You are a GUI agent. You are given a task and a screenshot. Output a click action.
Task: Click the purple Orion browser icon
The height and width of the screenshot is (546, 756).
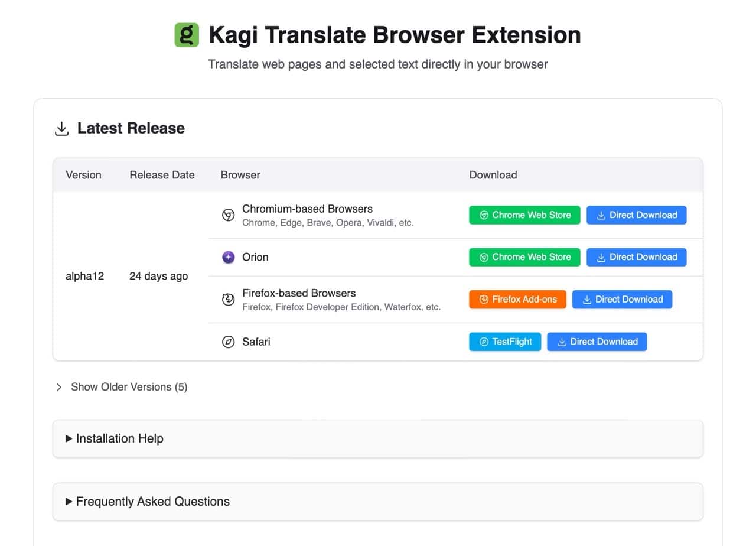(228, 257)
